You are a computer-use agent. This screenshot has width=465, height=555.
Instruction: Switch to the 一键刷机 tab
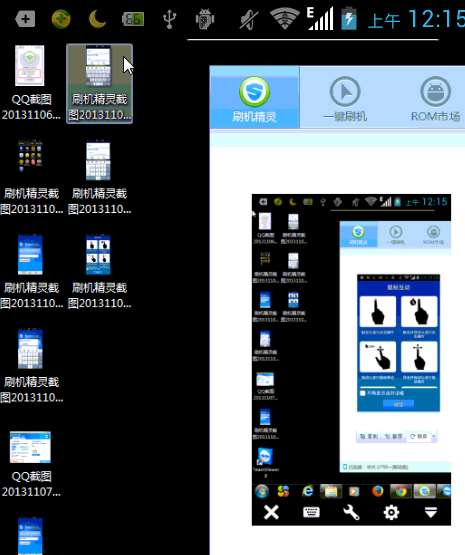tap(345, 98)
